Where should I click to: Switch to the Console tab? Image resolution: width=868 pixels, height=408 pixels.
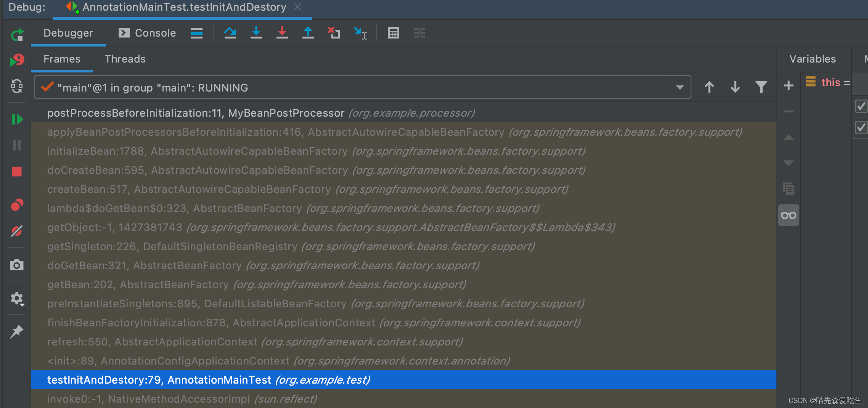(x=147, y=33)
